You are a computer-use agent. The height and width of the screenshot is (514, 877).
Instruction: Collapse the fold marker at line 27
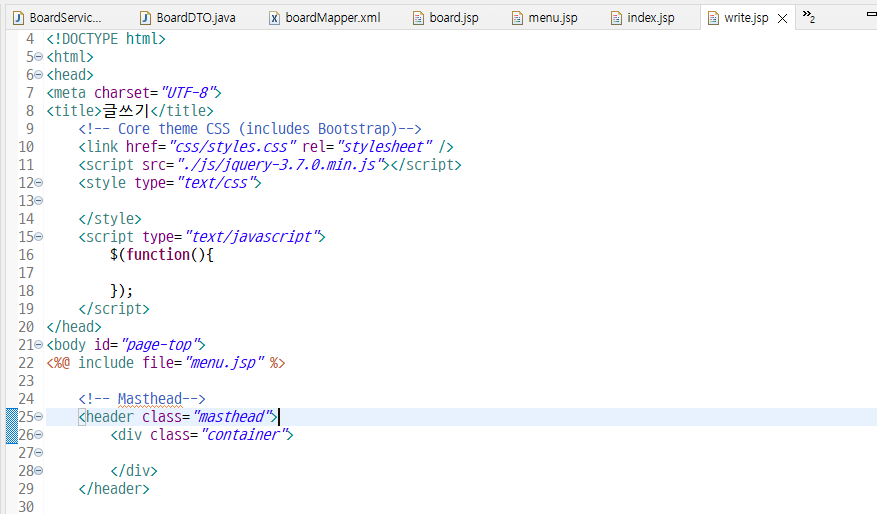pyautogui.click(x=39, y=452)
